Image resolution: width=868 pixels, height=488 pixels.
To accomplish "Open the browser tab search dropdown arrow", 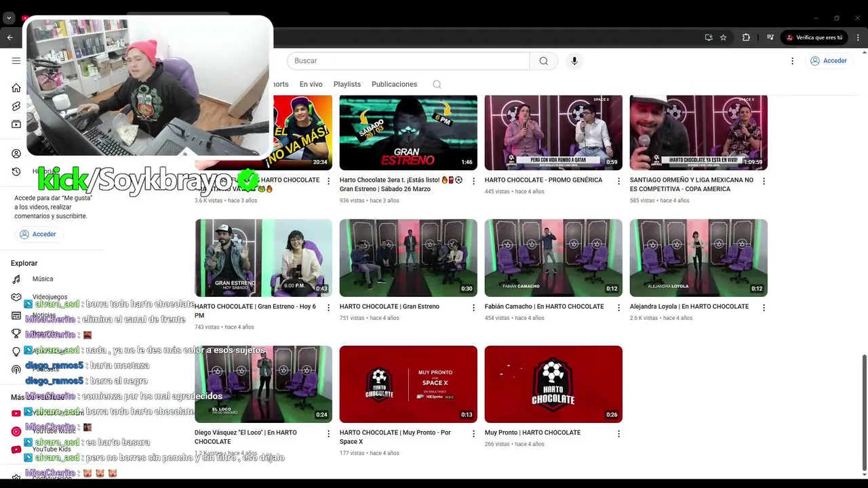I will (x=9, y=18).
